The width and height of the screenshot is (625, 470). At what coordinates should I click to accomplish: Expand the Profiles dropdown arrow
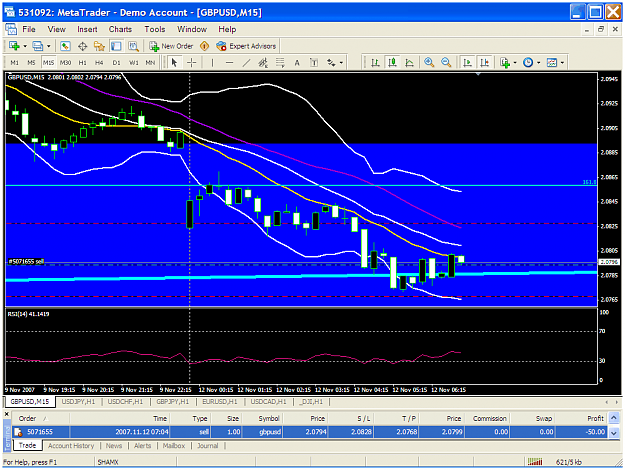pos(49,46)
